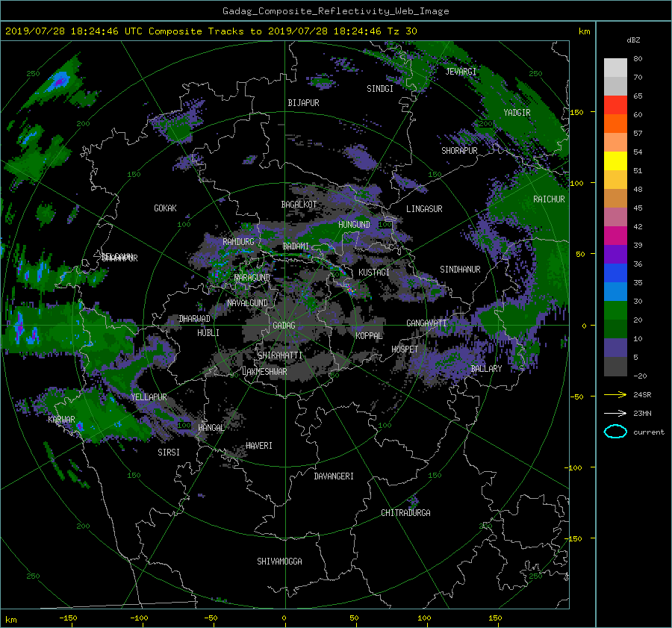
Task: Select the magenta 39 dBZ color swatch
Action: pyautogui.click(x=615, y=235)
